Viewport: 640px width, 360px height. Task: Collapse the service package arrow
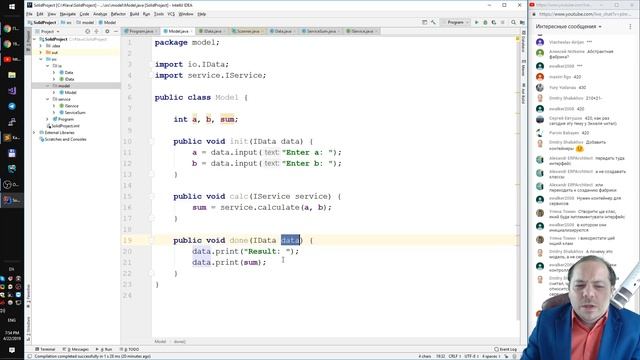48,99
